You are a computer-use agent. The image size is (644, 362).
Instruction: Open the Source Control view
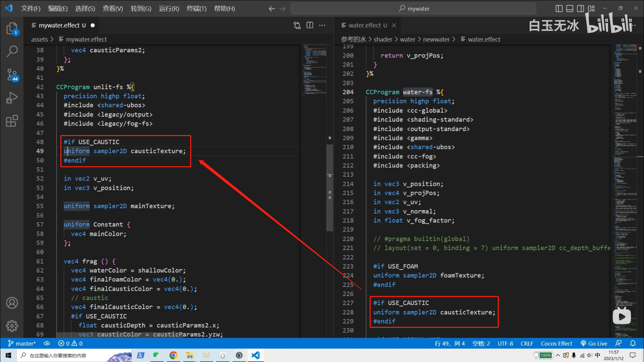pos(12,74)
